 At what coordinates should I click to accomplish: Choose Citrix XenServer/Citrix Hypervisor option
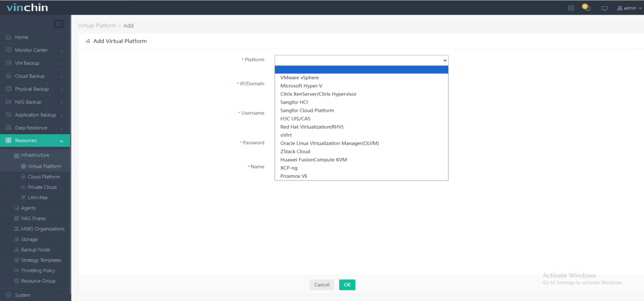coord(361,94)
